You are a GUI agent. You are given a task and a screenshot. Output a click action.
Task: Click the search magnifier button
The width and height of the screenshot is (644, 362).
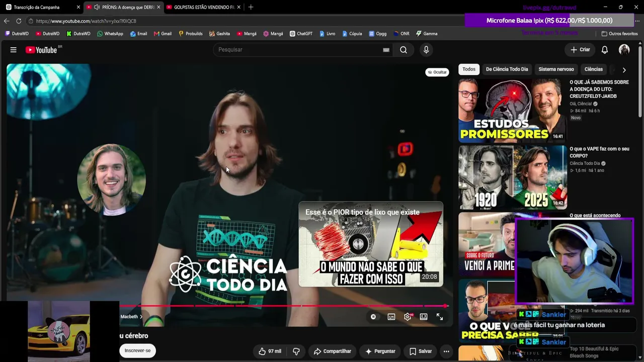[x=404, y=50]
